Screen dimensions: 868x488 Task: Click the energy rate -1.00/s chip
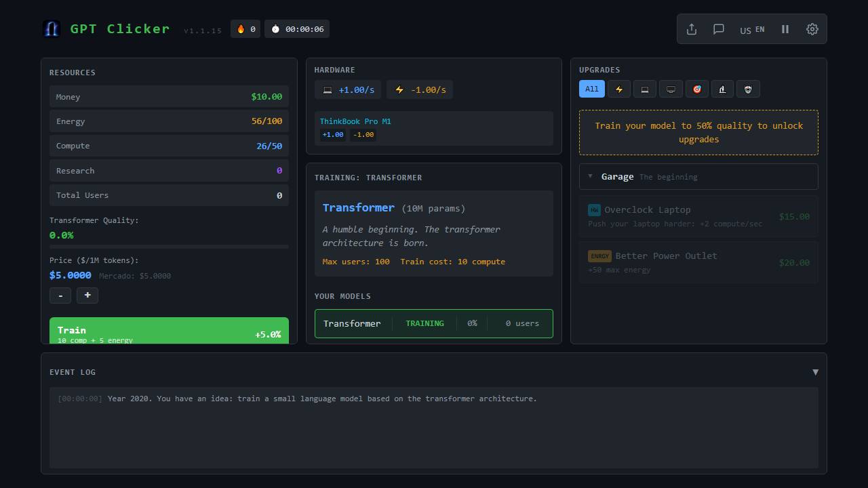(x=420, y=89)
